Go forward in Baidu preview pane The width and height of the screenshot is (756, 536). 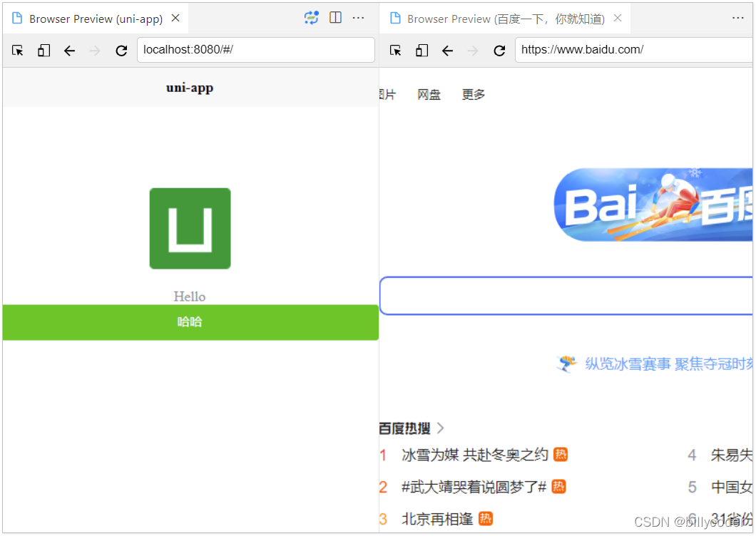(473, 51)
